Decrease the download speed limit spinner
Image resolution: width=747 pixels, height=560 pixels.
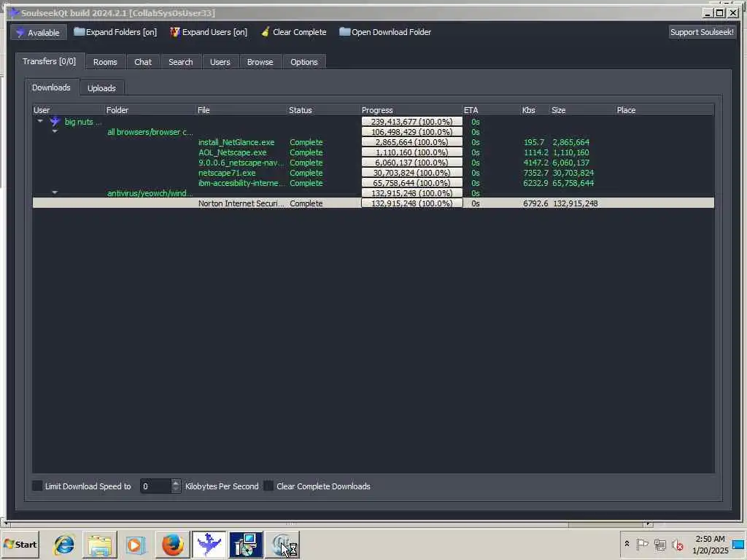176,489
